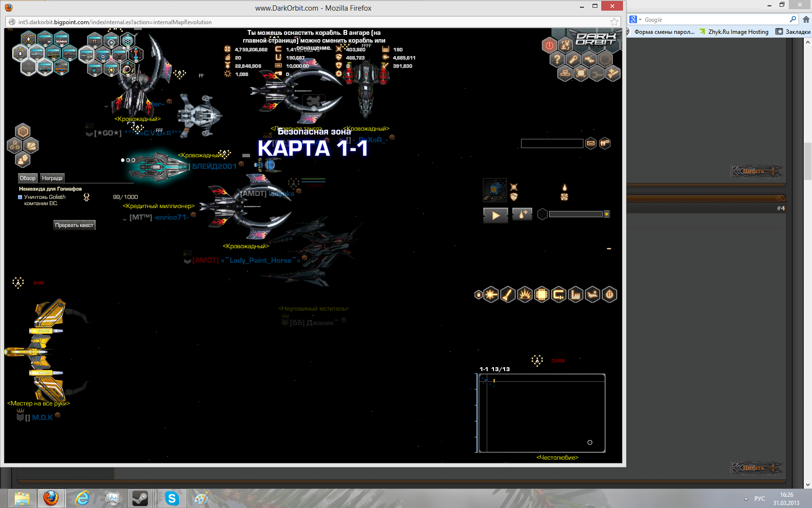Select the rocket category icon

coord(507,295)
